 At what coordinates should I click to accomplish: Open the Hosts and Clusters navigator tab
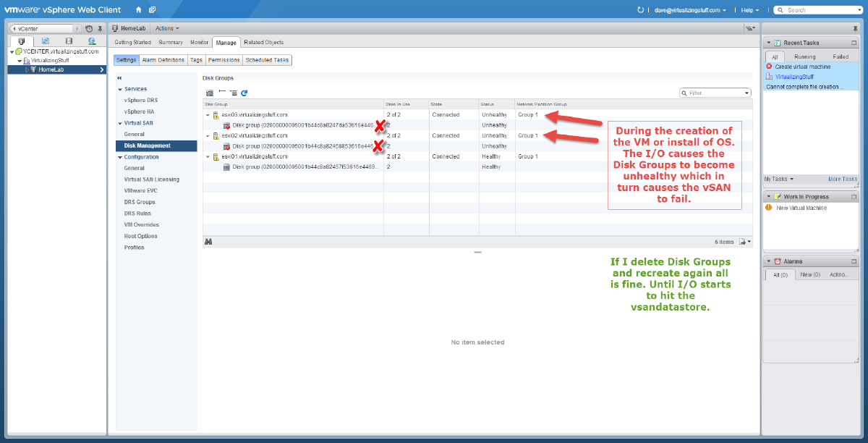22,41
